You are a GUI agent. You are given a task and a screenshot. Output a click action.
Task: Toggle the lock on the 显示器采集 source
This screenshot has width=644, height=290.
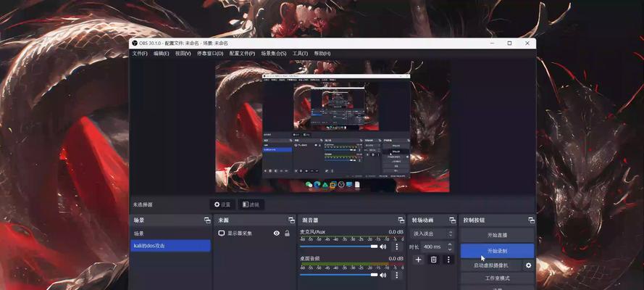287,233
